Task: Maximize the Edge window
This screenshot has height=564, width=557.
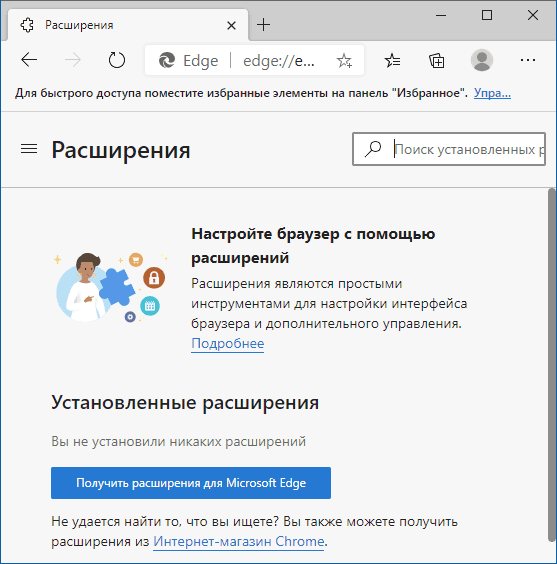Action: pyautogui.click(x=487, y=15)
